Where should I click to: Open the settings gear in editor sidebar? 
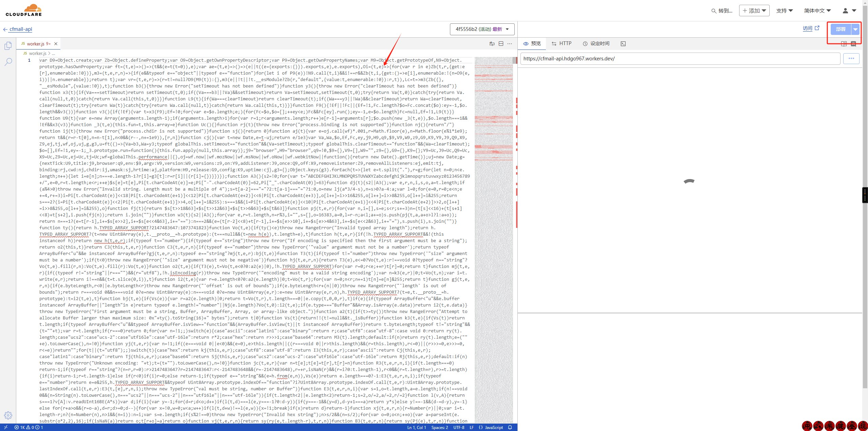pos(8,415)
